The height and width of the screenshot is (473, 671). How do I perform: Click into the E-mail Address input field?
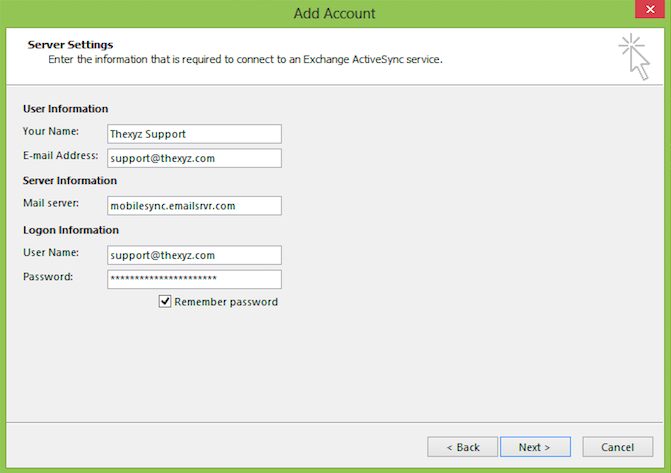(194, 158)
